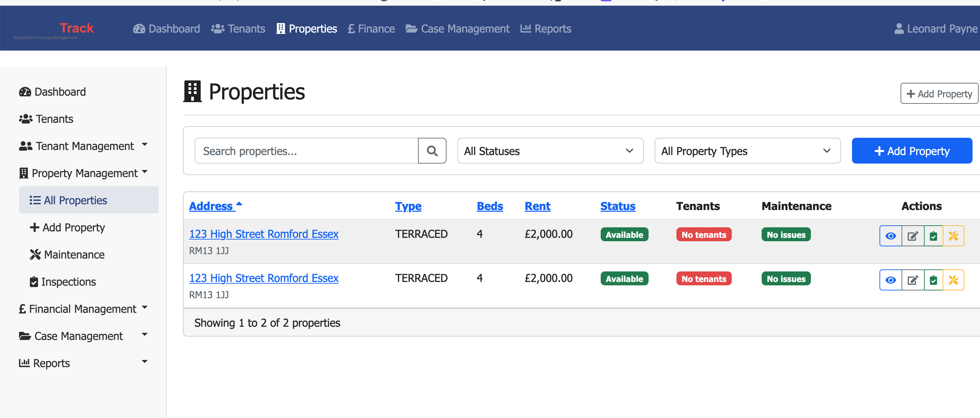
Task: Open the All Statuses dropdown
Action: 550,151
